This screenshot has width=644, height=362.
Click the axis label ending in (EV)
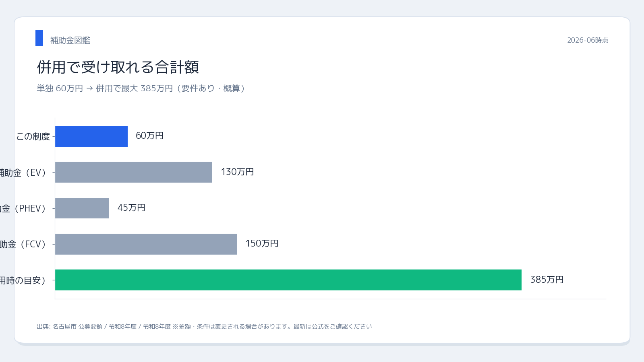point(23,173)
